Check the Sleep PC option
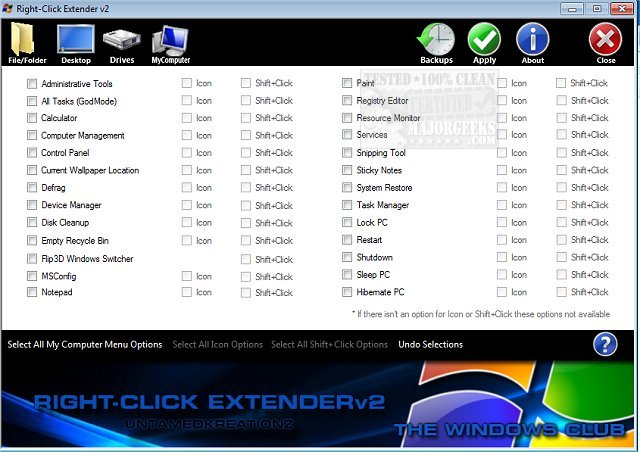This screenshot has height=452, width=640. [347, 274]
